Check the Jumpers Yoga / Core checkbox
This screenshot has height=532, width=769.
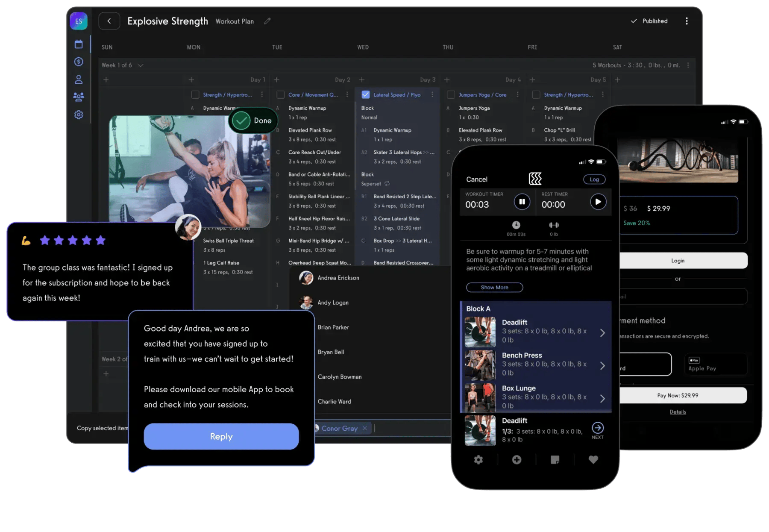coord(451,94)
